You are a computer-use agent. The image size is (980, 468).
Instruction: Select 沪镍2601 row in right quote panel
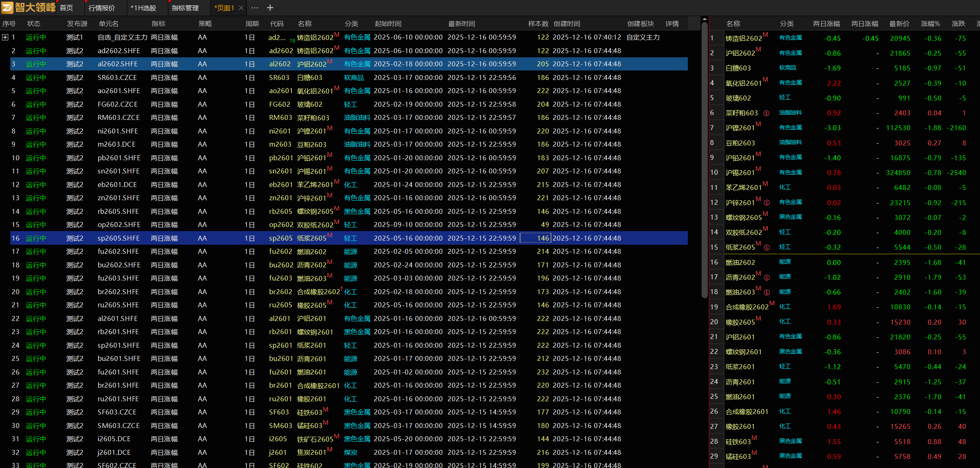click(740, 128)
